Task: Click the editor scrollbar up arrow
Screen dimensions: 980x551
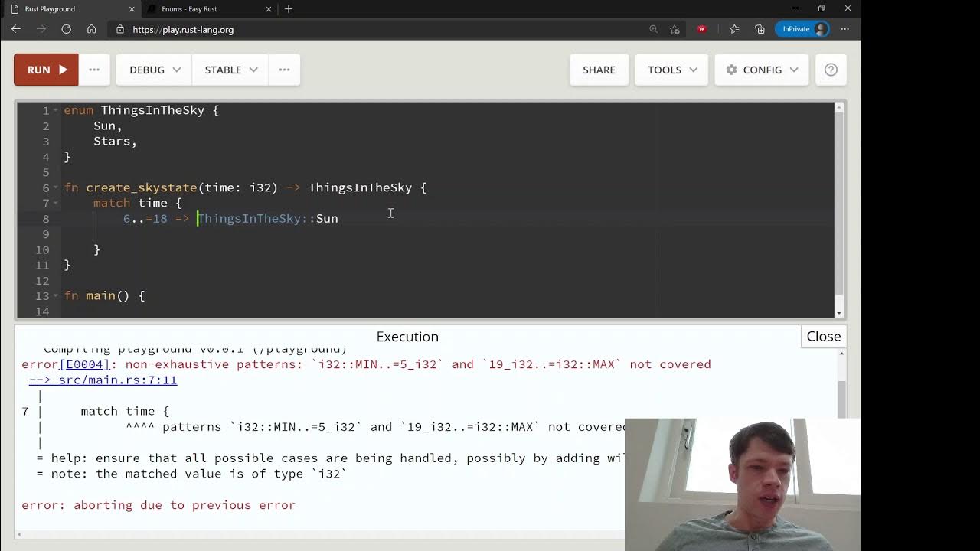Action: pos(839,107)
